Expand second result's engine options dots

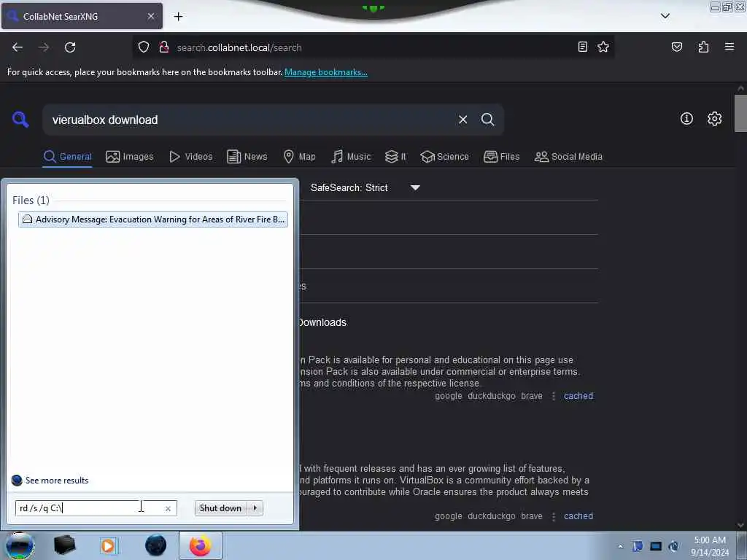point(553,517)
